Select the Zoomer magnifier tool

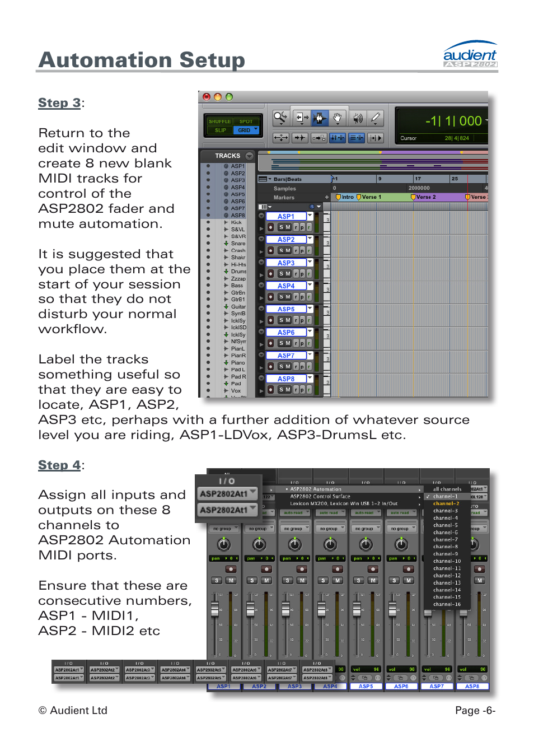coord(280,118)
